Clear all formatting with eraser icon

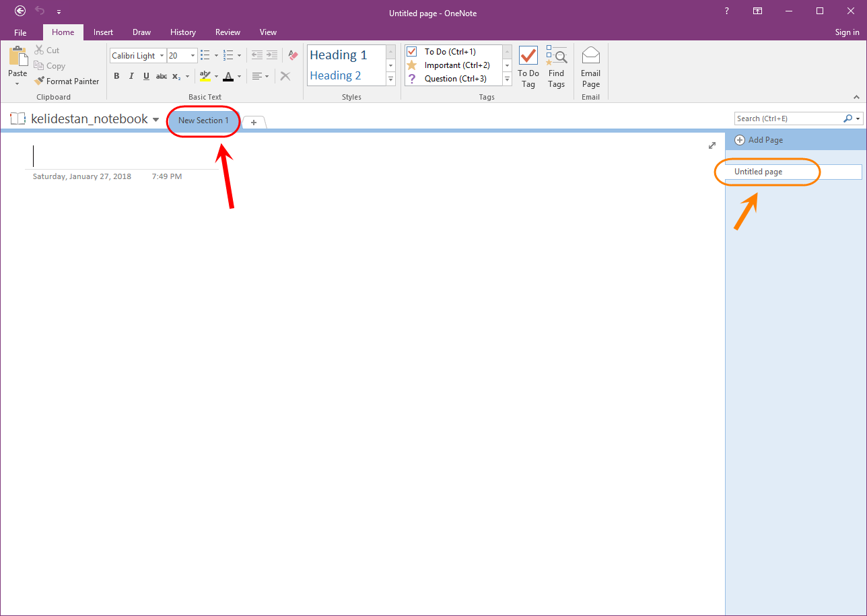pyautogui.click(x=293, y=56)
